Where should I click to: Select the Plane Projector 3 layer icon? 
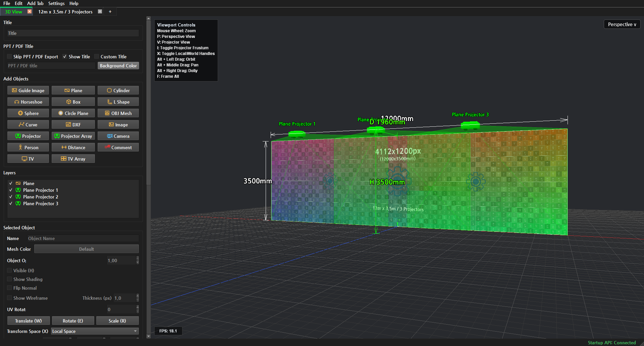point(18,204)
